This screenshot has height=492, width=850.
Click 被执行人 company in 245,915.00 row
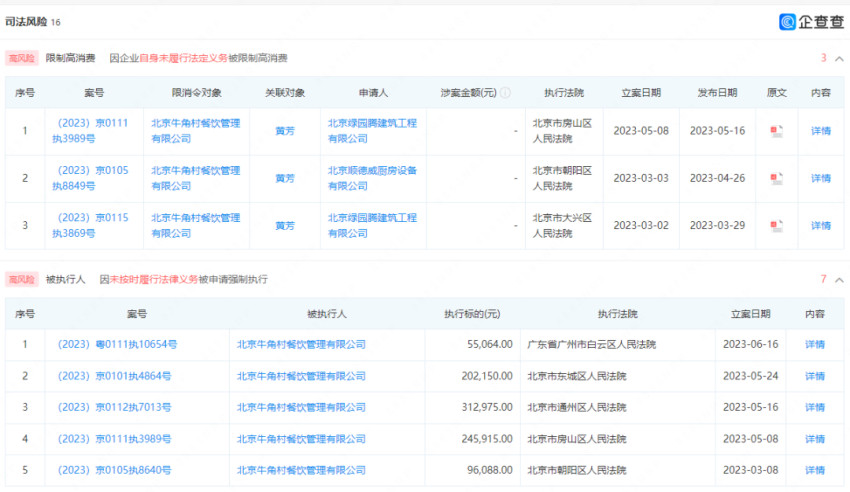[301, 438]
